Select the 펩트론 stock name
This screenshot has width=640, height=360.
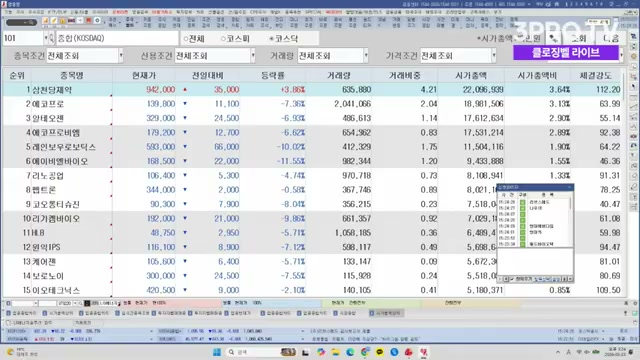[44, 190]
